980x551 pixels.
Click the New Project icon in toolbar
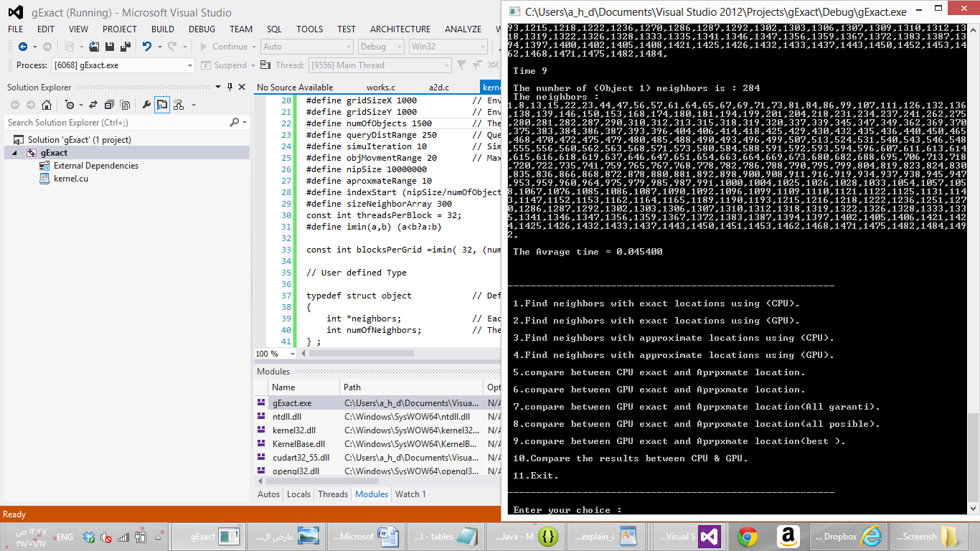(x=70, y=47)
